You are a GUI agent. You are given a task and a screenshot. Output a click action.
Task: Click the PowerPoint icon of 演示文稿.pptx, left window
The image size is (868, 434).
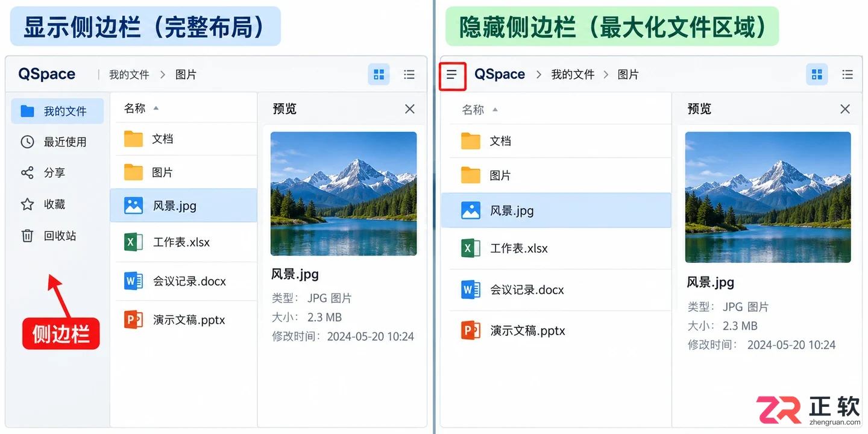pos(133,319)
